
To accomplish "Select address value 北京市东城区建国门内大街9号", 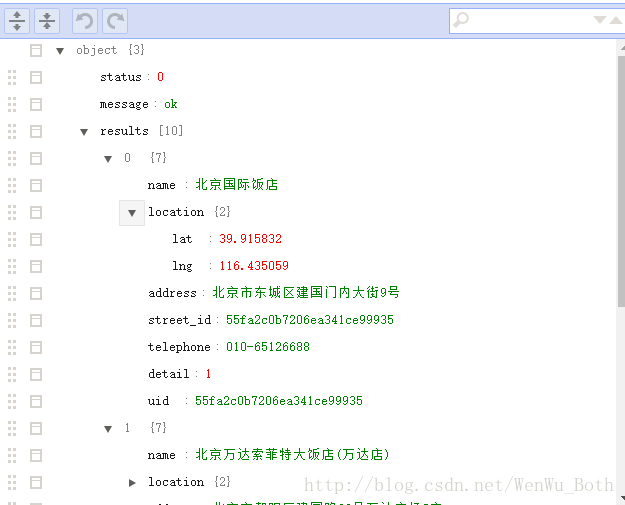I will pyautogui.click(x=306, y=293).
